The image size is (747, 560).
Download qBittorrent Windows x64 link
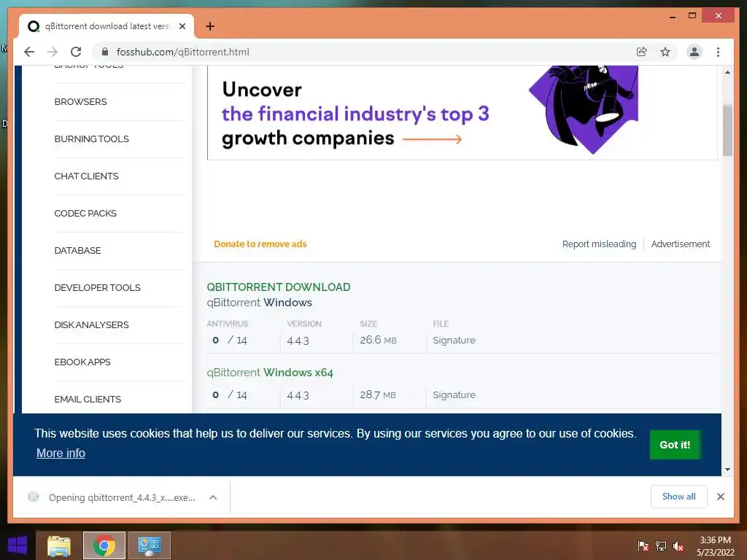point(270,373)
